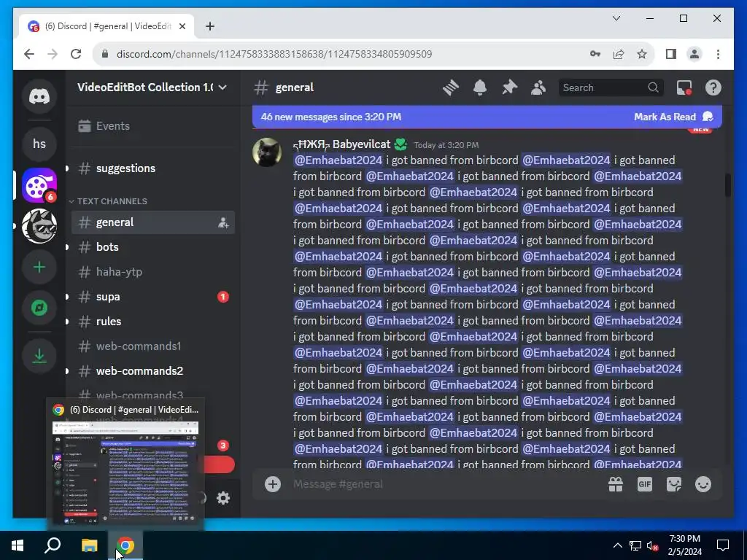Open the Inbox icon in header
The image size is (747, 560).
coord(684,87)
